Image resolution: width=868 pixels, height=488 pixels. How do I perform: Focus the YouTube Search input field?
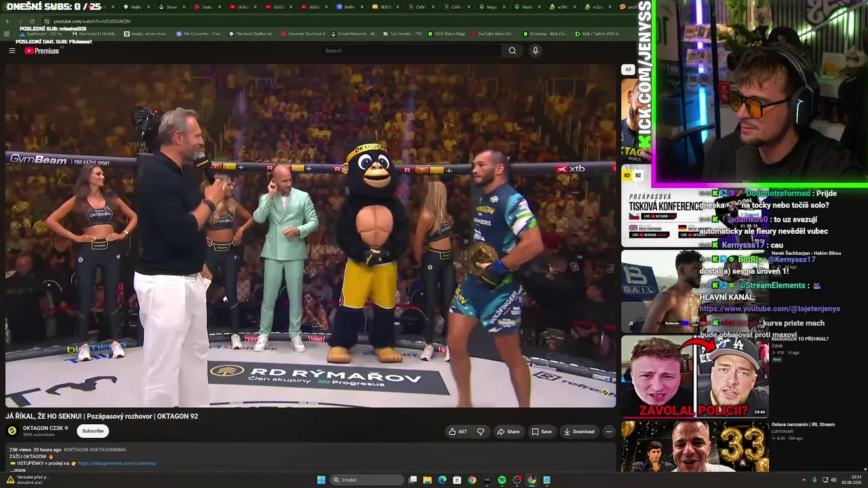[x=411, y=51]
